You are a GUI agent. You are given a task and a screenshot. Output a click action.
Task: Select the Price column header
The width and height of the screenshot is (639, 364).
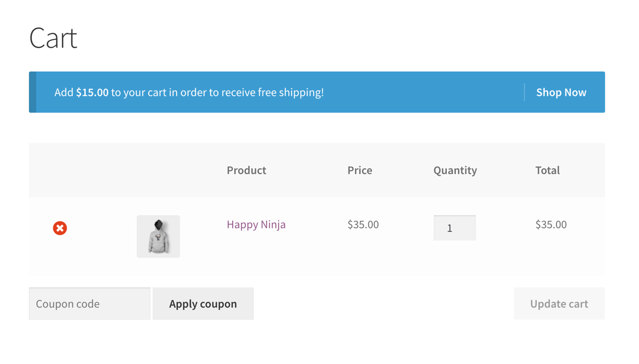tap(360, 170)
